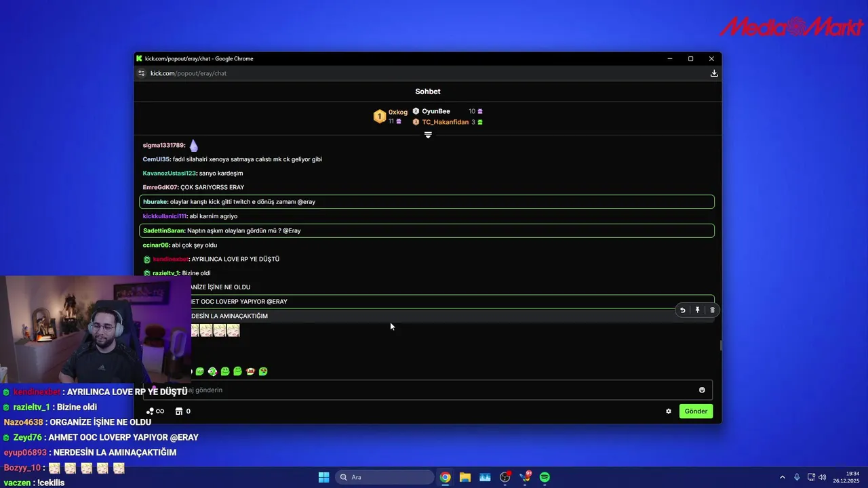Reply to the hovered chat message

pos(682,310)
